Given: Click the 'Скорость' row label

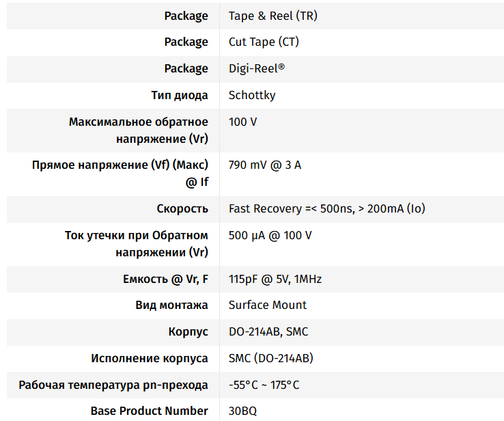Looking at the screenshot, I should click(x=182, y=208).
